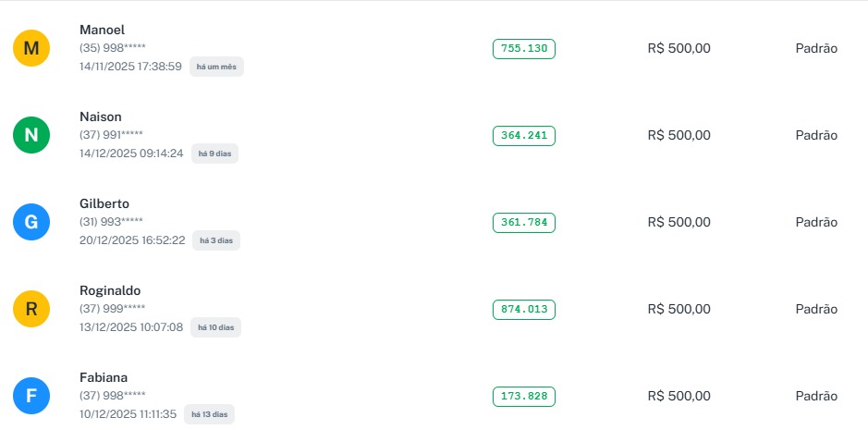Click Gilberto's blue G avatar

pyautogui.click(x=31, y=222)
